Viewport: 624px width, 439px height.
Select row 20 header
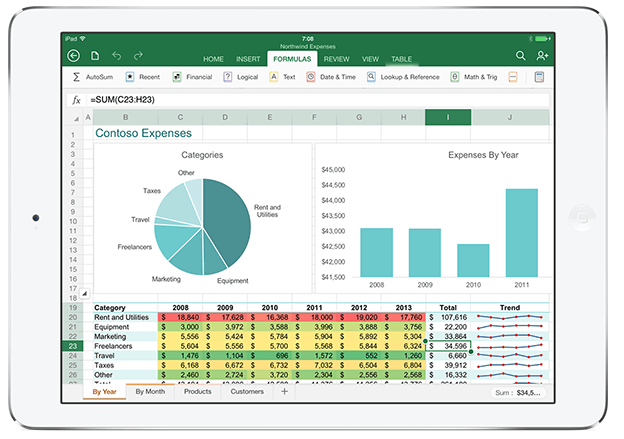coord(73,317)
